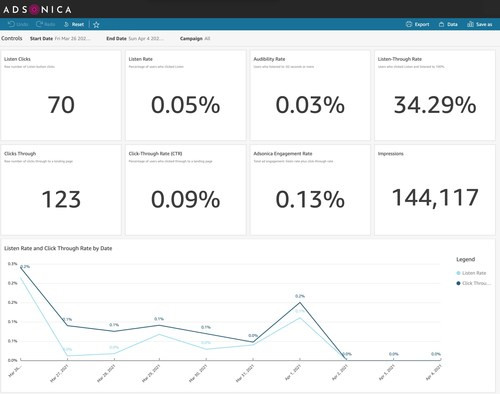The height and width of the screenshot is (394, 500).
Task: Click the Adsonica logo
Action: click(37, 9)
